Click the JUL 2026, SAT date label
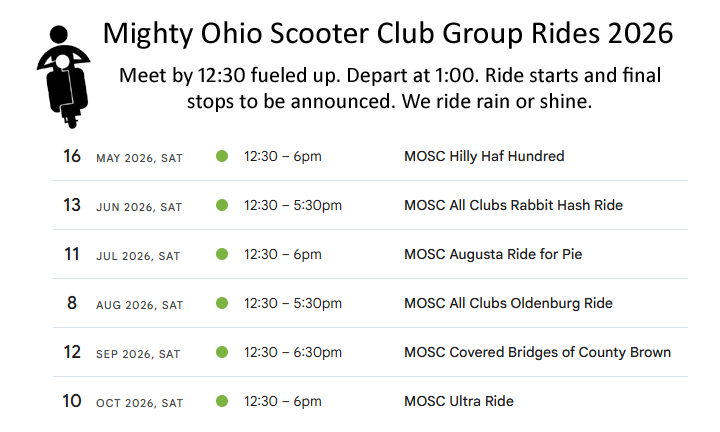The image size is (720, 432). click(138, 255)
